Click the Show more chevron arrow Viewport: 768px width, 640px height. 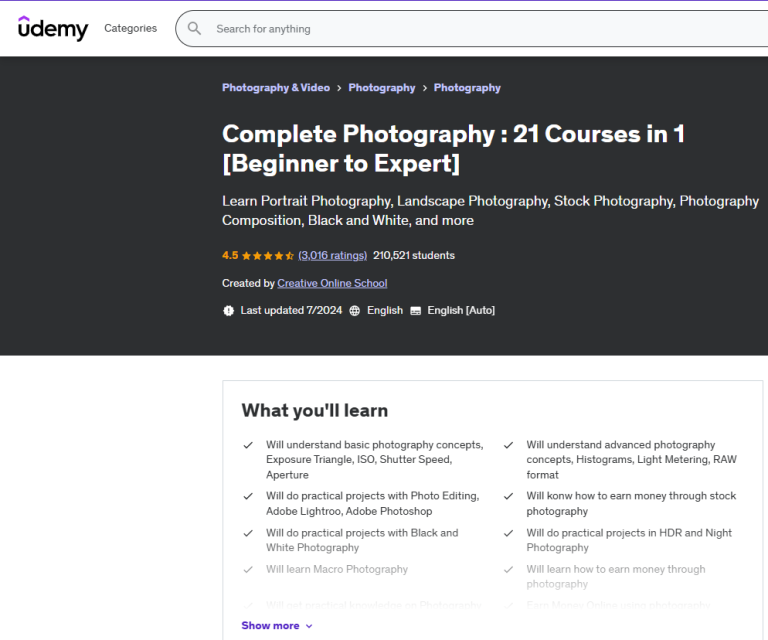pyautogui.click(x=309, y=626)
